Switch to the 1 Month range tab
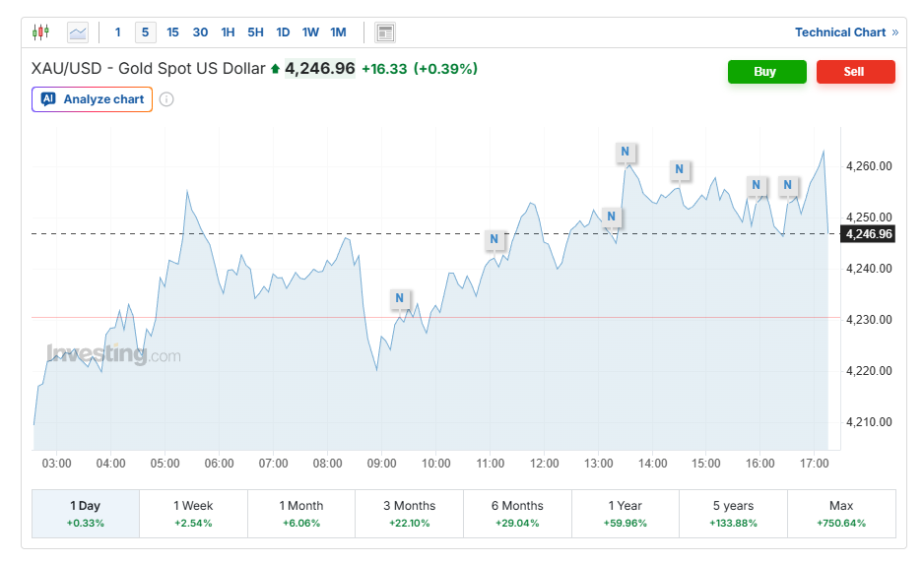Screen dimensions: 924x561 click(x=301, y=514)
